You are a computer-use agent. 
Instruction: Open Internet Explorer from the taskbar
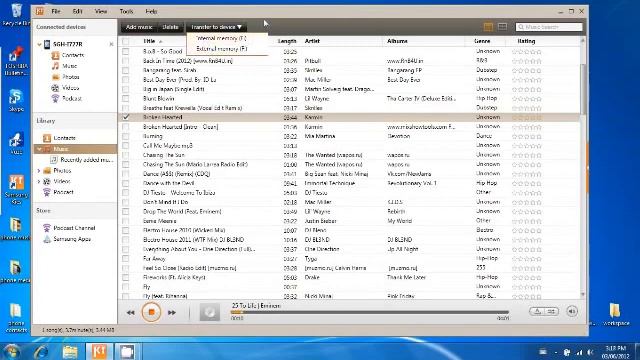click(x=41, y=351)
